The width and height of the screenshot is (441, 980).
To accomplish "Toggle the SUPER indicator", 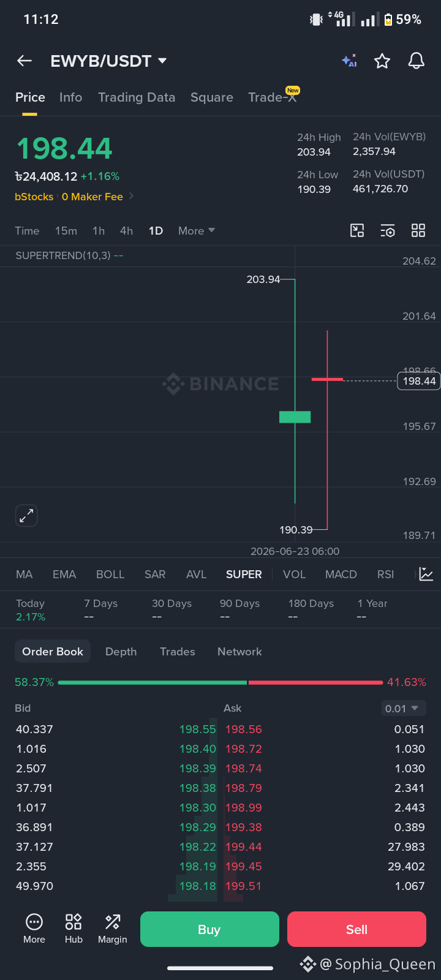I will [244, 575].
